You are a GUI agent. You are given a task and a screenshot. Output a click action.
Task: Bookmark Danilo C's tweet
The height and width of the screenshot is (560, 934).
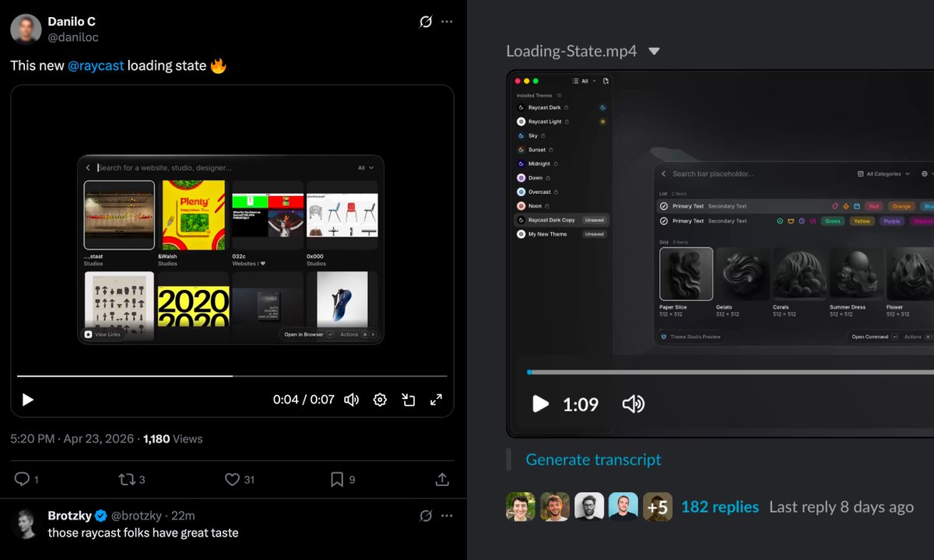point(337,479)
